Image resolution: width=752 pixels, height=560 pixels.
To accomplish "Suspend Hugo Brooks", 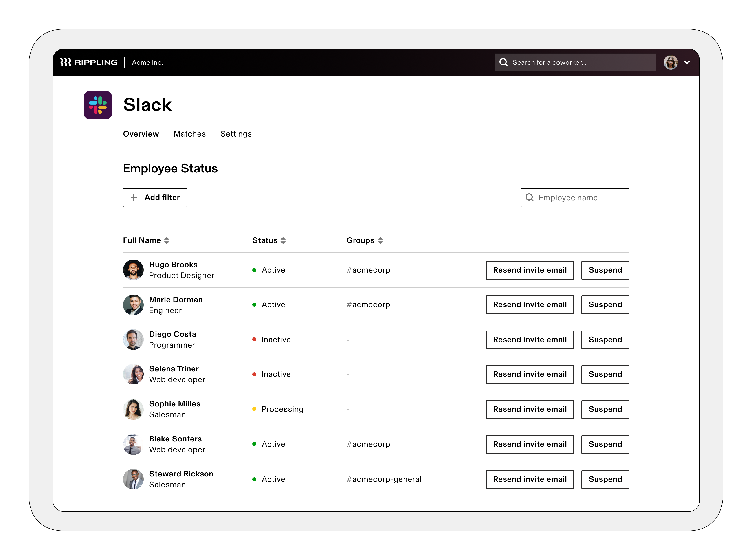I will point(605,270).
